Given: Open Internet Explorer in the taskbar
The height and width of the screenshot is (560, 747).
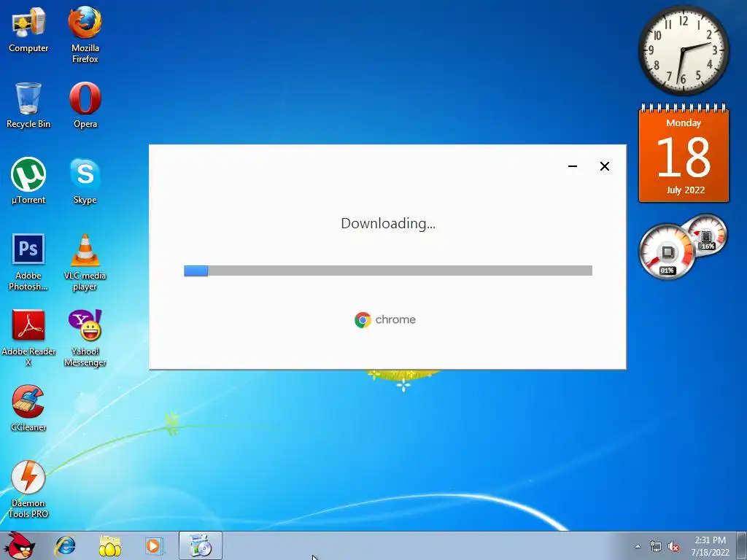Looking at the screenshot, I should coord(65,546).
